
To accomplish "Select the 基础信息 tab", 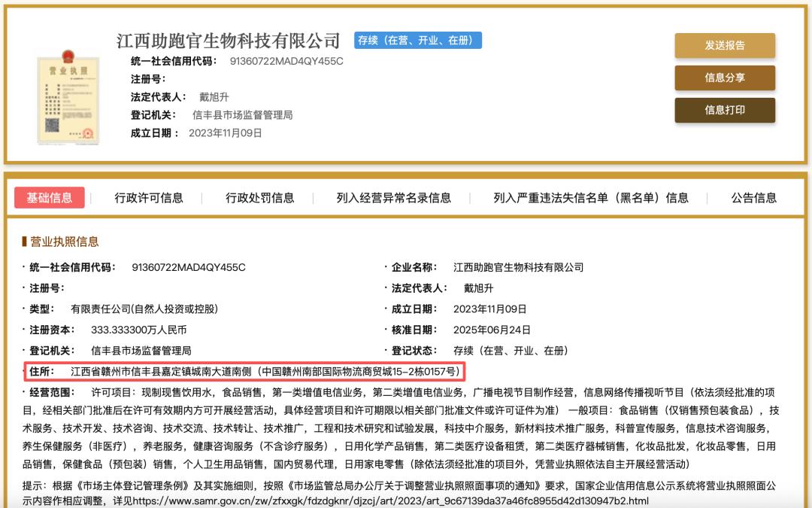I will click(x=49, y=197).
